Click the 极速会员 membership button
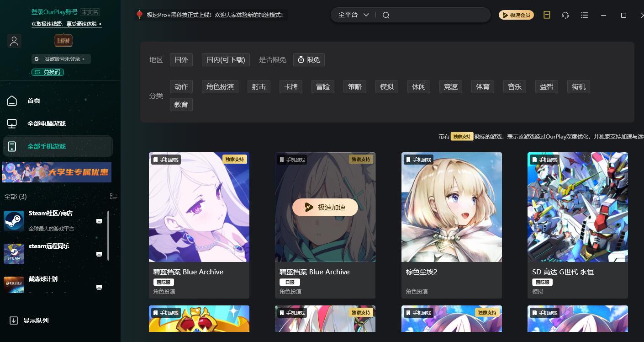 point(516,15)
